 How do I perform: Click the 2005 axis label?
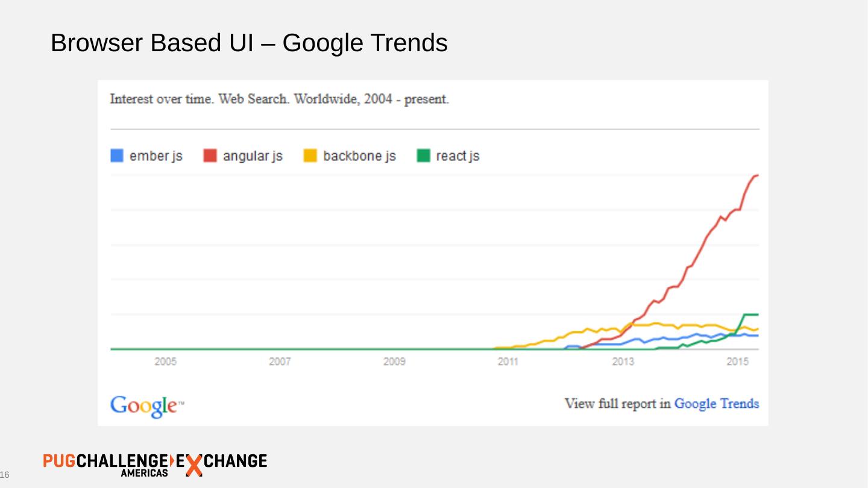coord(165,362)
